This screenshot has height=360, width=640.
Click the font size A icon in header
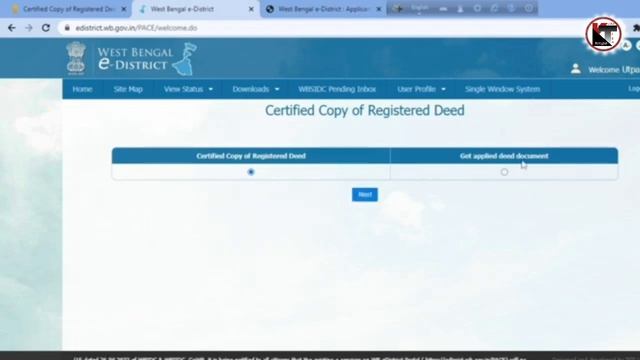click(626, 46)
